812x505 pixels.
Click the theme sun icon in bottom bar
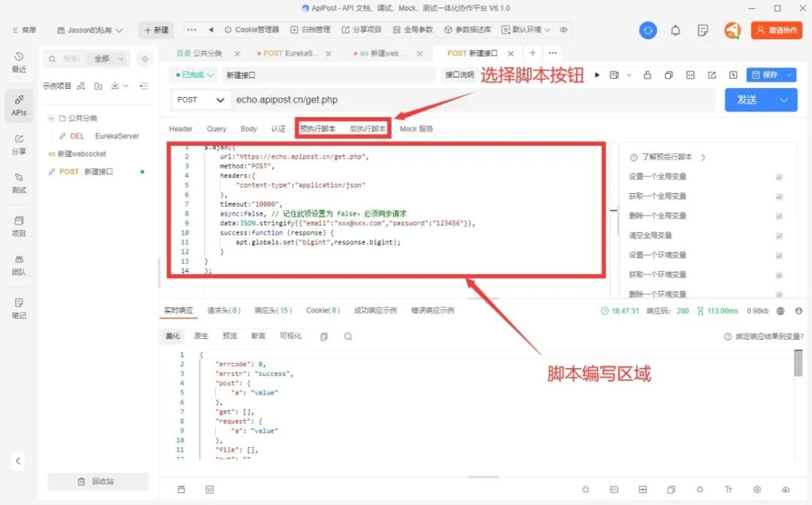coord(700,489)
